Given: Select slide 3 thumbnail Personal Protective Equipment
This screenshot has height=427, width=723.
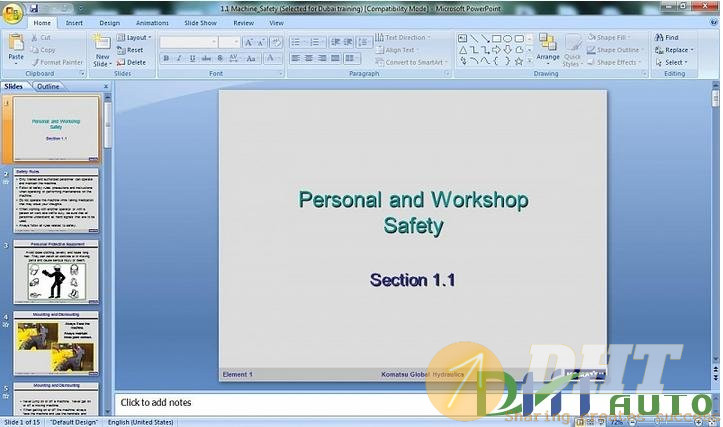Looking at the screenshot, I should pos(56,272).
